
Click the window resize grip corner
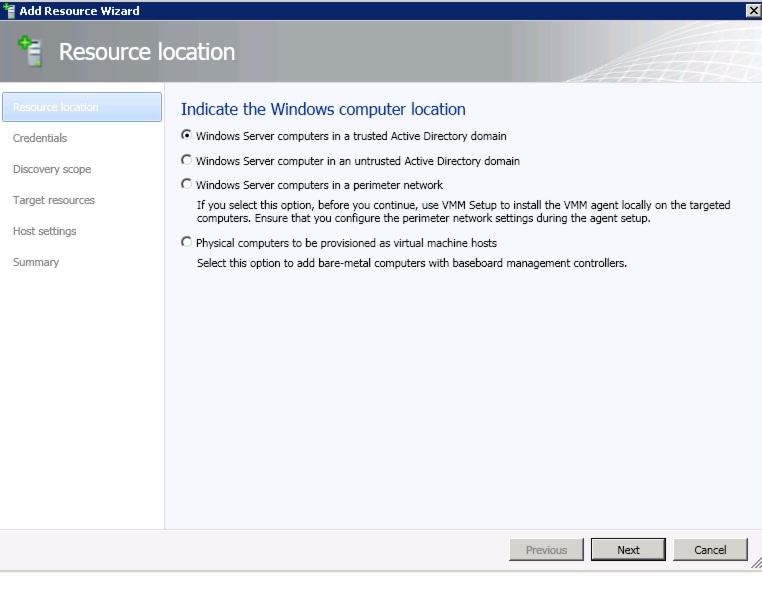(x=756, y=563)
